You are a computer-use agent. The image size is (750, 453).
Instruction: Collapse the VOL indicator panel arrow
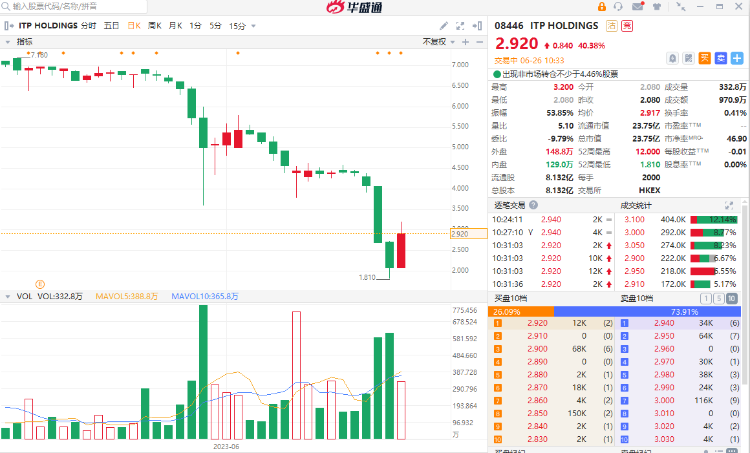pyautogui.click(x=8, y=297)
